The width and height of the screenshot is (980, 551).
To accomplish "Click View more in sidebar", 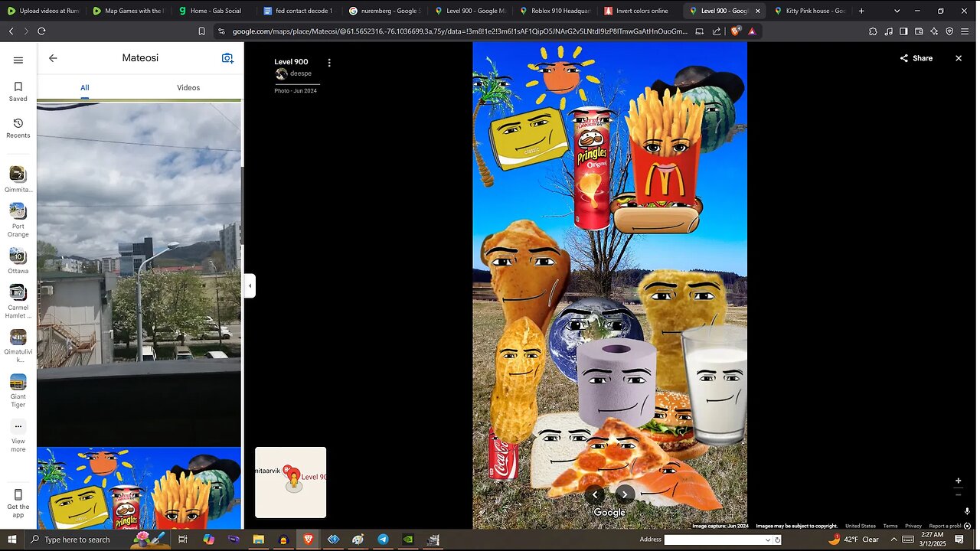I will pos(18,436).
